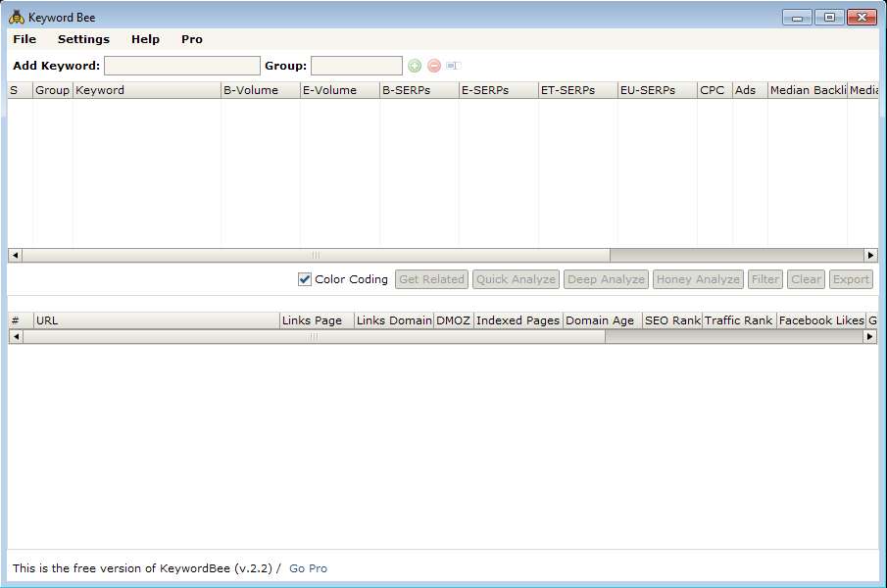Open the Settings menu
Viewport: 887px width, 588px height.
[83, 39]
